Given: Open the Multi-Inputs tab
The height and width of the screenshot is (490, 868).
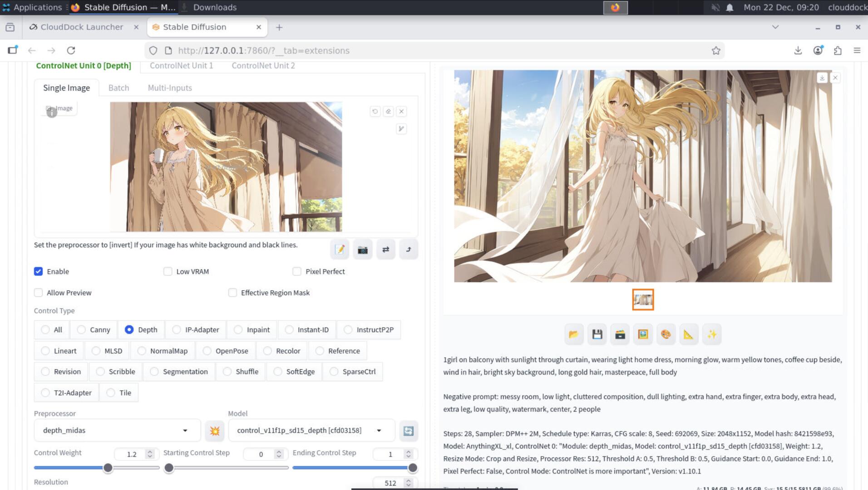Looking at the screenshot, I should coord(170,88).
